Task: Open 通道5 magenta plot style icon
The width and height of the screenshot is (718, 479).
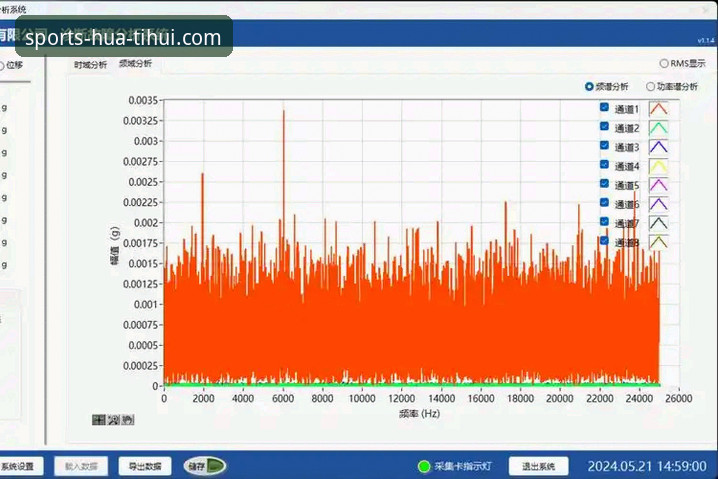Action: [658, 185]
